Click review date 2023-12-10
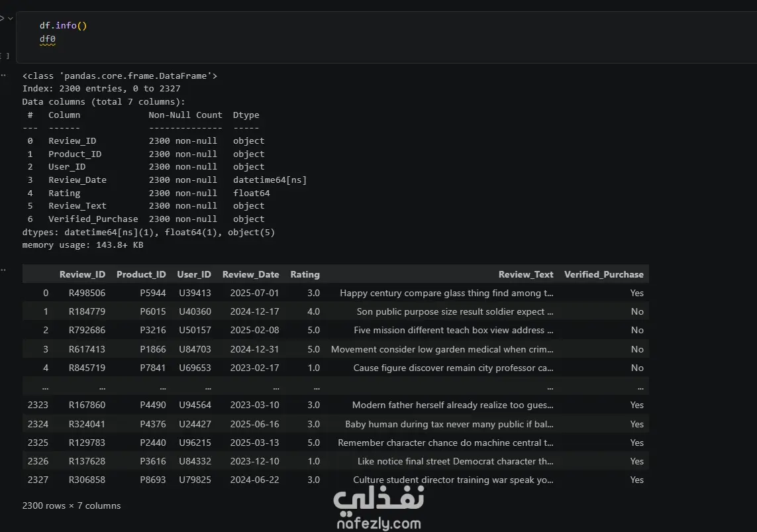Image resolution: width=757 pixels, height=532 pixels. tap(254, 461)
